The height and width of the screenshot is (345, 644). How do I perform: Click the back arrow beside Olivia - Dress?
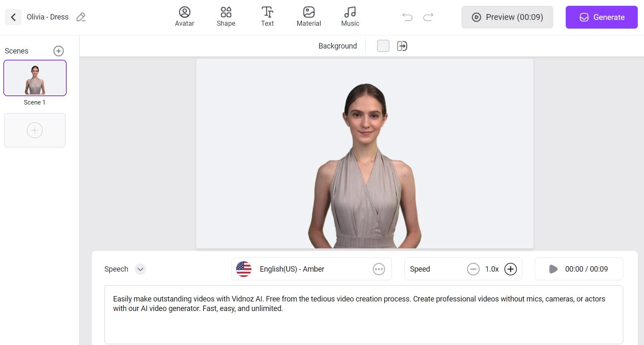13,17
